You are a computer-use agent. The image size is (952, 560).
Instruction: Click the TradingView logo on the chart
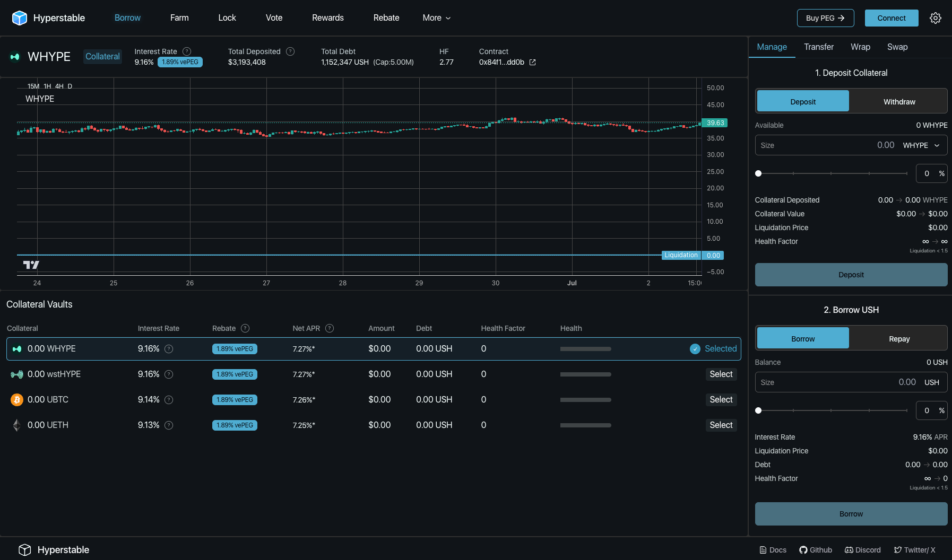click(x=32, y=264)
